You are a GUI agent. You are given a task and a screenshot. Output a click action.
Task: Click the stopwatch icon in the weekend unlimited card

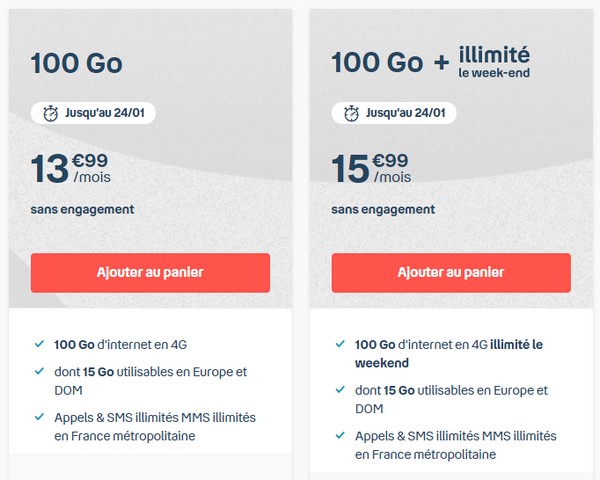point(349,112)
